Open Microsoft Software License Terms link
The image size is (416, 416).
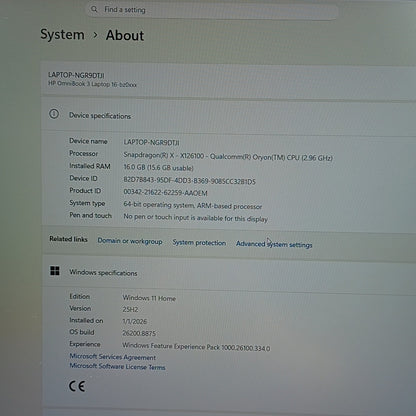117,367
